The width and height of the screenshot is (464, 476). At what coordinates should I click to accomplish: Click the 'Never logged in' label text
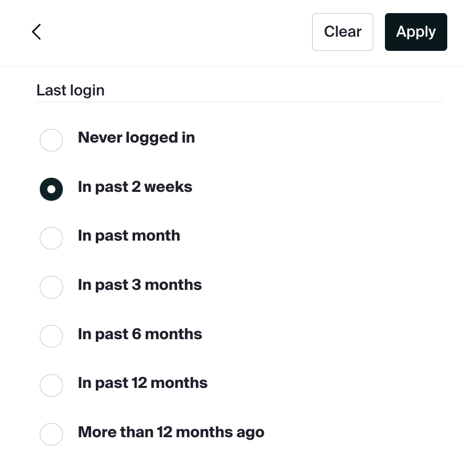pyautogui.click(x=136, y=138)
